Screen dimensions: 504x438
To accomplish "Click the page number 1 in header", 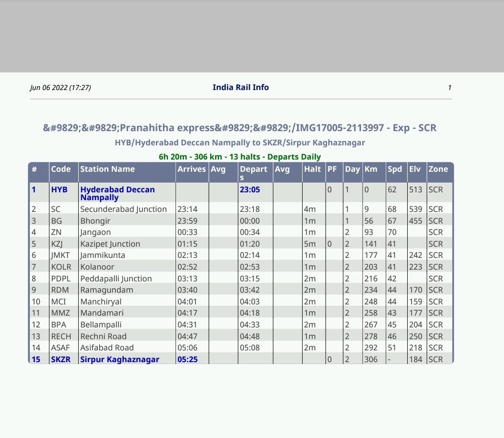I will (449, 88).
